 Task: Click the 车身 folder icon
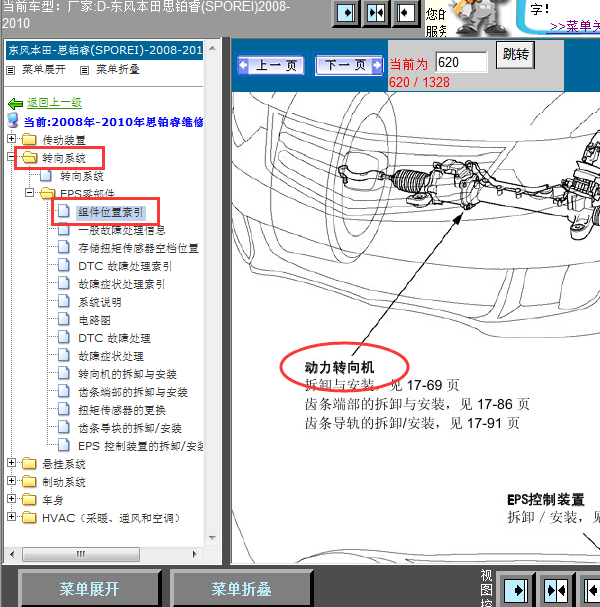pyautogui.click(x=29, y=499)
